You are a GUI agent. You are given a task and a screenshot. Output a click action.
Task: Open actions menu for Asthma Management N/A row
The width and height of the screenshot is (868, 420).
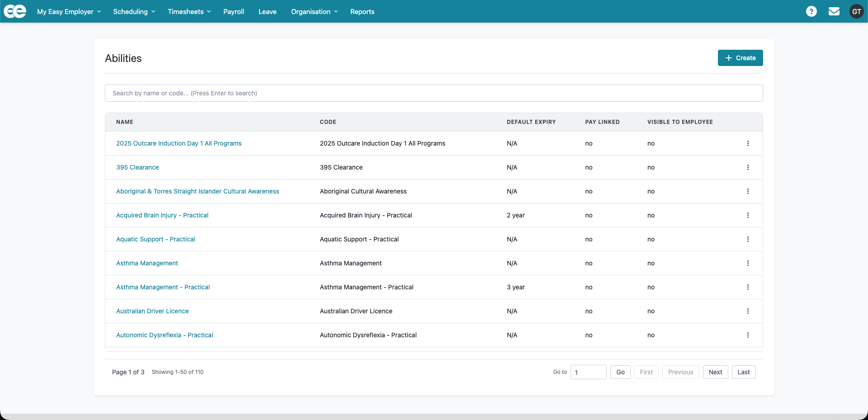click(x=748, y=263)
